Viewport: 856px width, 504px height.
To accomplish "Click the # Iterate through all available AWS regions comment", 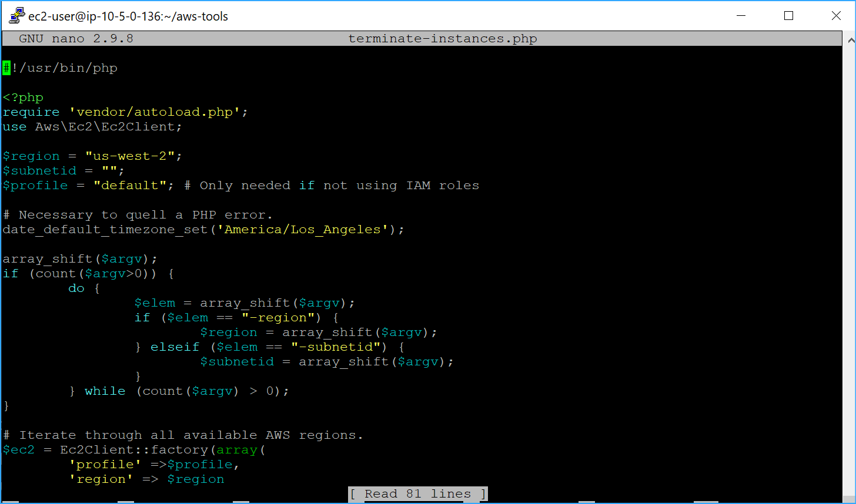I will 182,435.
